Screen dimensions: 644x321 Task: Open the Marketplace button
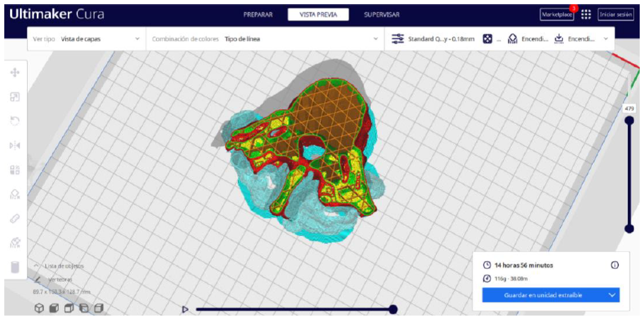(x=557, y=15)
